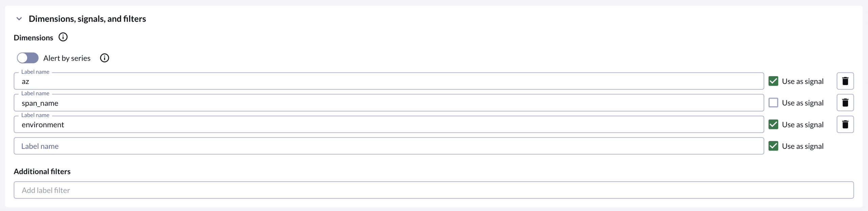This screenshot has height=211, width=868.
Task: Open the info icon beside Dimensions
Action: coord(63,37)
